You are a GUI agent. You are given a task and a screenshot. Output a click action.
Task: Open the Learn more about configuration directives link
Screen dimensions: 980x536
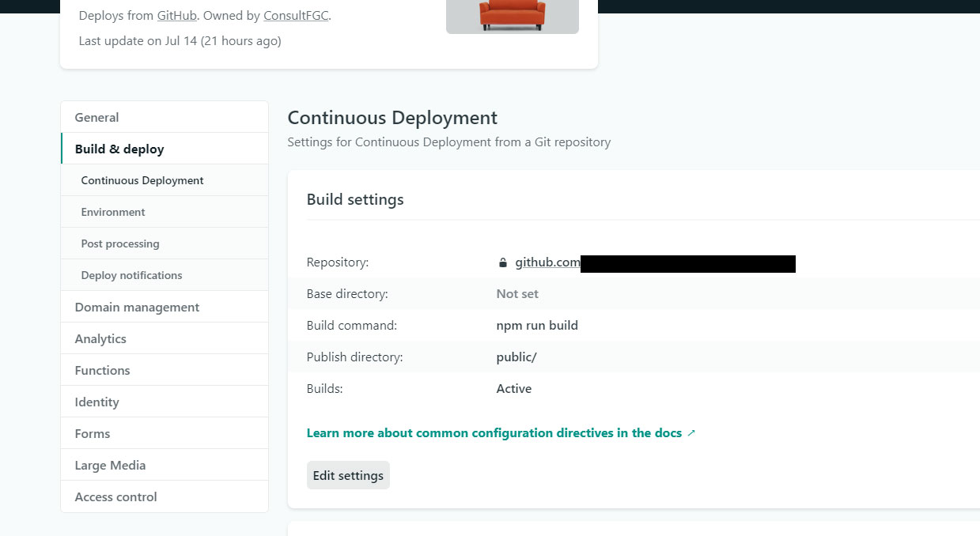point(494,433)
